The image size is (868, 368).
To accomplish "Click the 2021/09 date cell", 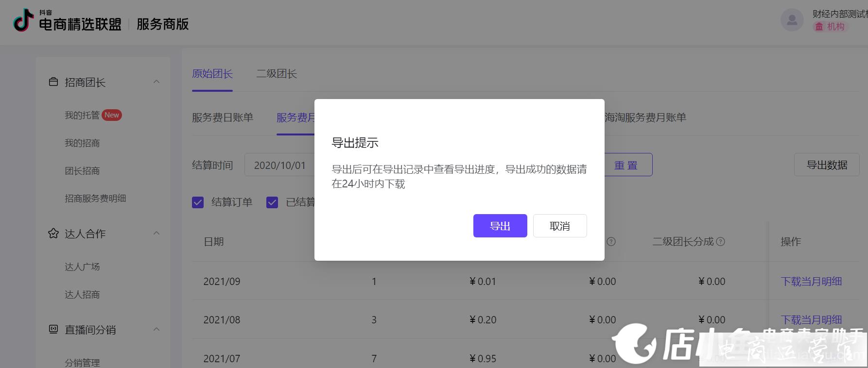I will coord(222,282).
